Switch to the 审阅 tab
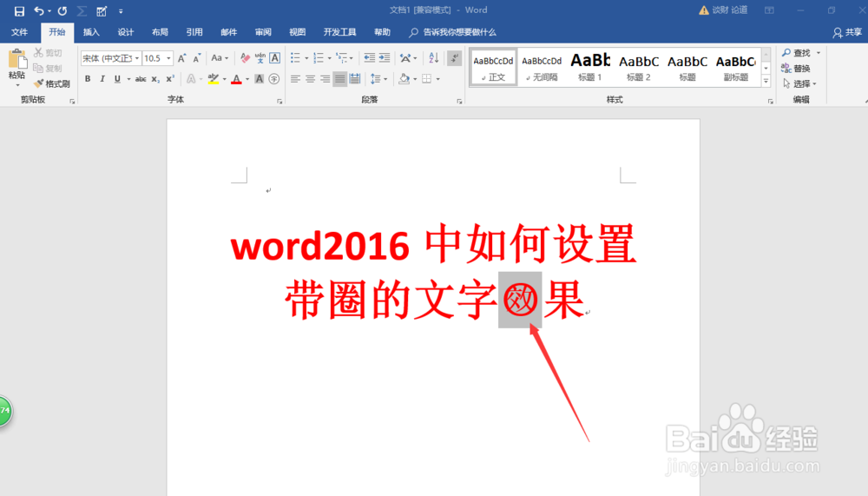868x496 pixels. coord(263,32)
